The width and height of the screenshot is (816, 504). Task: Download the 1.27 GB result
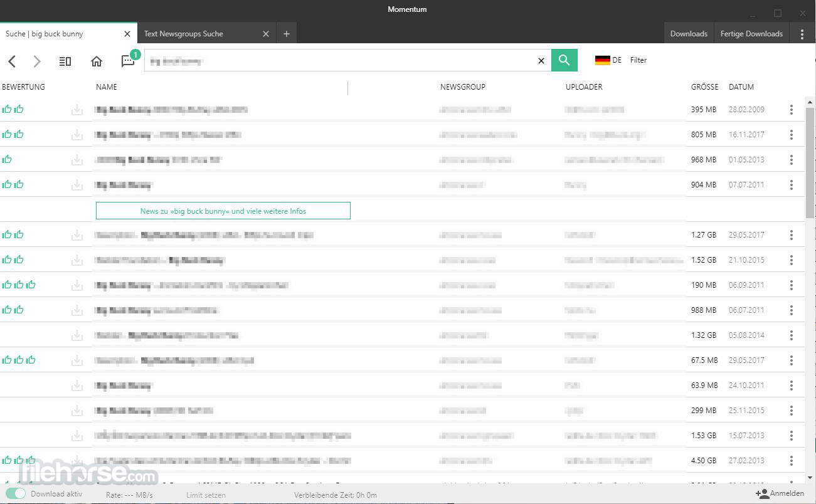tap(77, 235)
